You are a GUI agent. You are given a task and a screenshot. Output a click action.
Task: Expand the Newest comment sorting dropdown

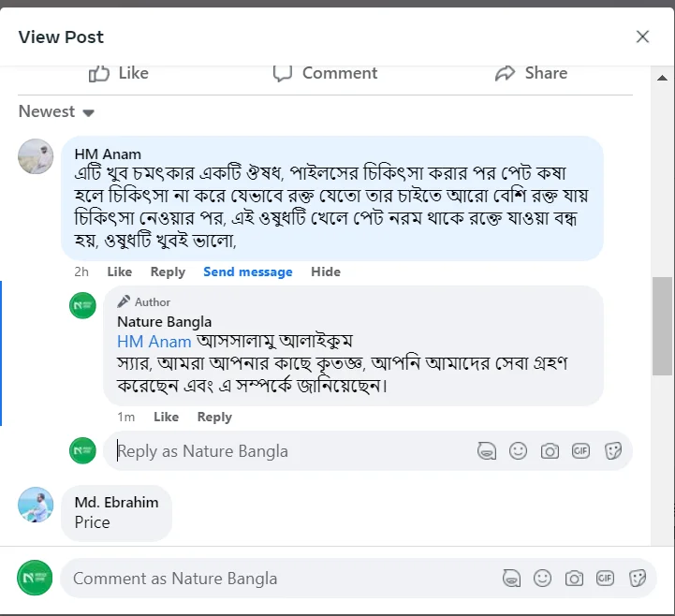[57, 111]
